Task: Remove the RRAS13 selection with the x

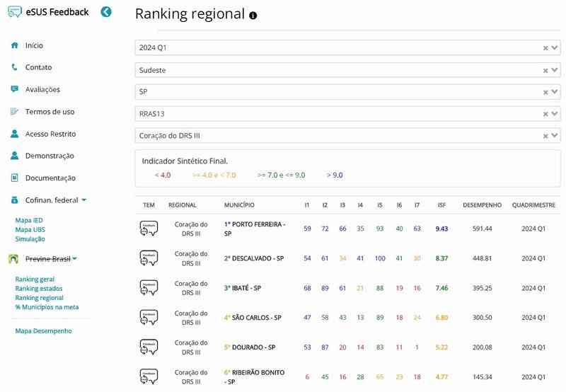Action: click(545, 114)
